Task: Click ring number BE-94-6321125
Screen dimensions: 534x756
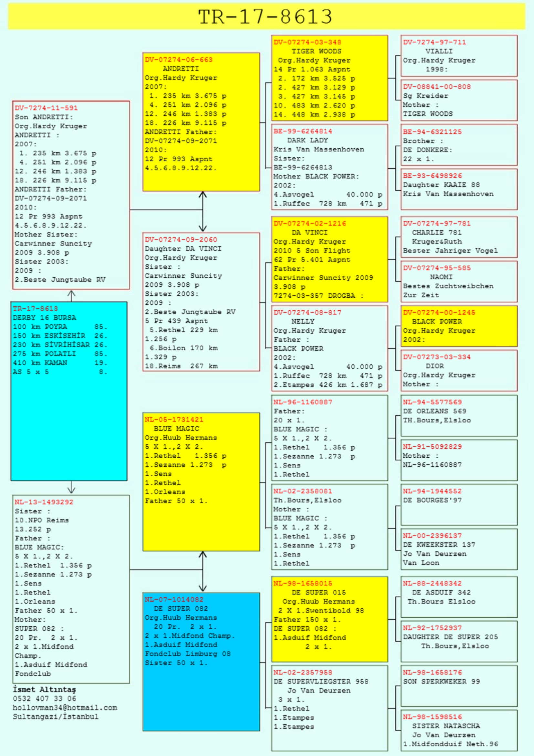Action: (x=432, y=132)
